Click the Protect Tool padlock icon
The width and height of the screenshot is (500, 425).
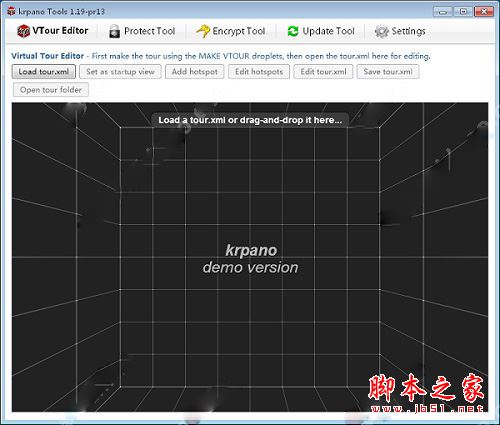pos(114,31)
